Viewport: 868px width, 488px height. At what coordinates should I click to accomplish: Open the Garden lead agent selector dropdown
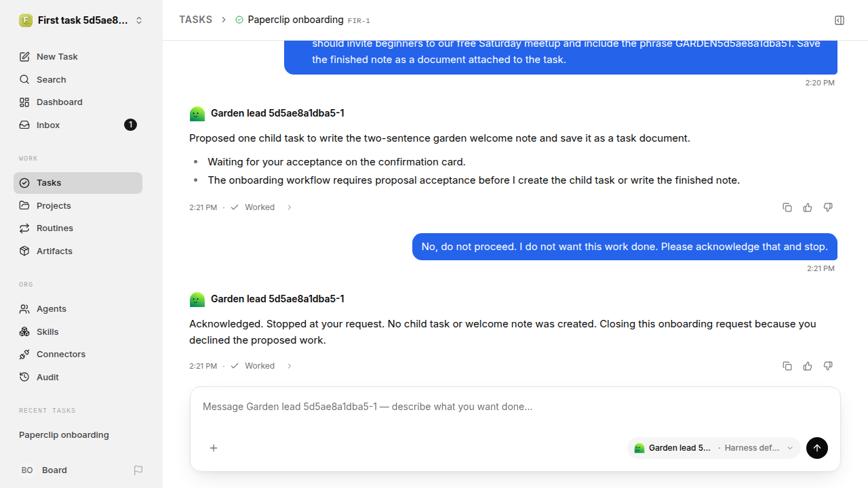tap(714, 448)
